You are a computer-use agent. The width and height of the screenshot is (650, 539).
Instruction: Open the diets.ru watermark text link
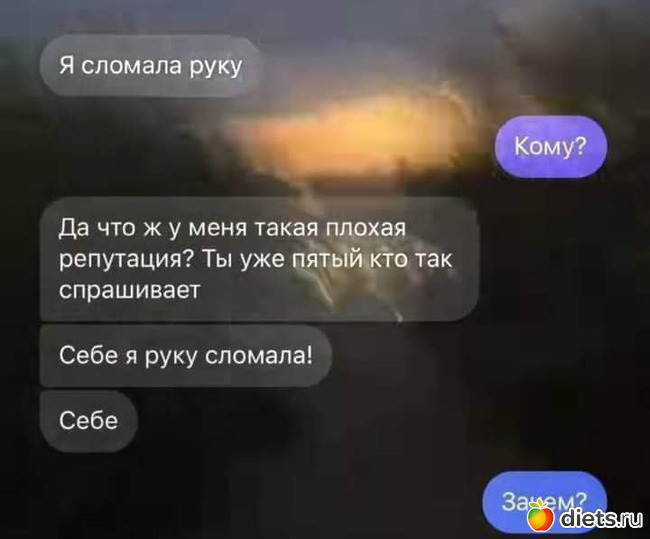pyautogui.click(x=601, y=518)
